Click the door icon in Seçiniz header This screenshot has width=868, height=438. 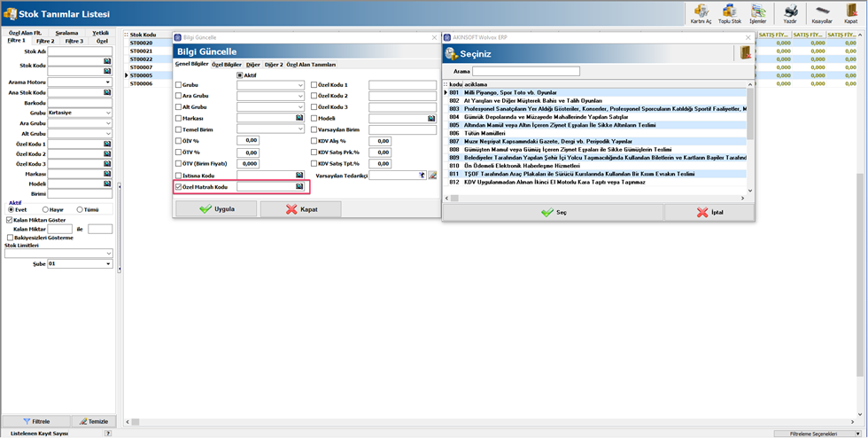click(x=745, y=53)
